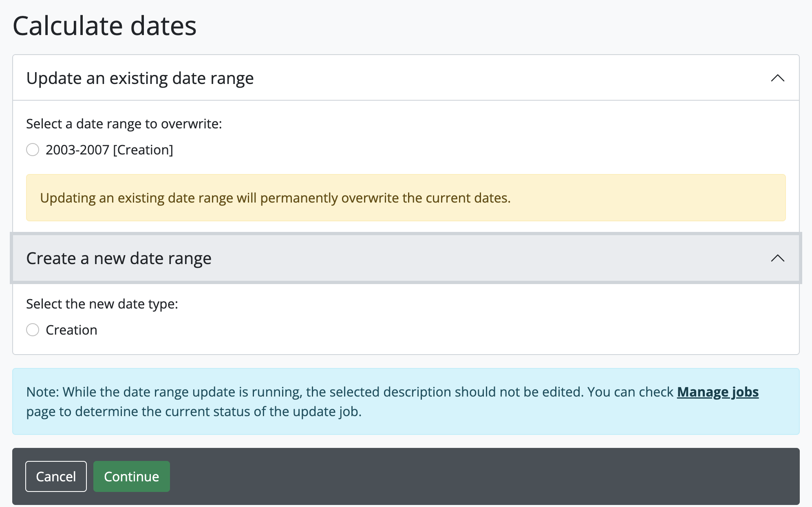Viewport: 812px width, 507px height.
Task: Select the 2003-2007 [Creation] radio button
Action: pos(33,150)
